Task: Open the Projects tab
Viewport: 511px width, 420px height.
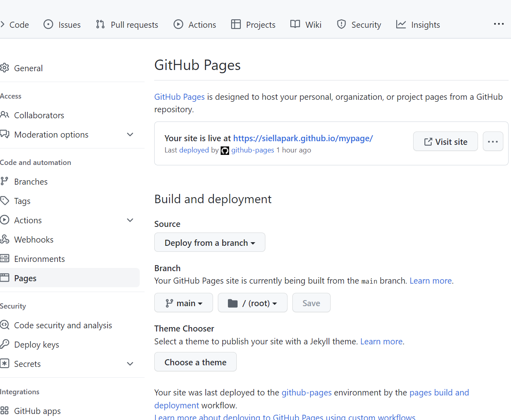Action: pyautogui.click(x=253, y=25)
